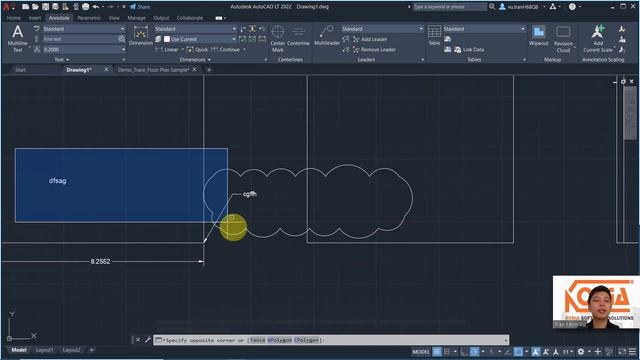Click the Undo arrow in quick access

click(x=96, y=7)
